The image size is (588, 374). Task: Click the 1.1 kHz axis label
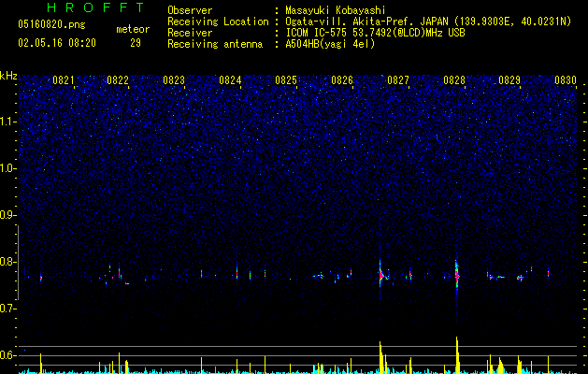pyautogui.click(x=7, y=122)
